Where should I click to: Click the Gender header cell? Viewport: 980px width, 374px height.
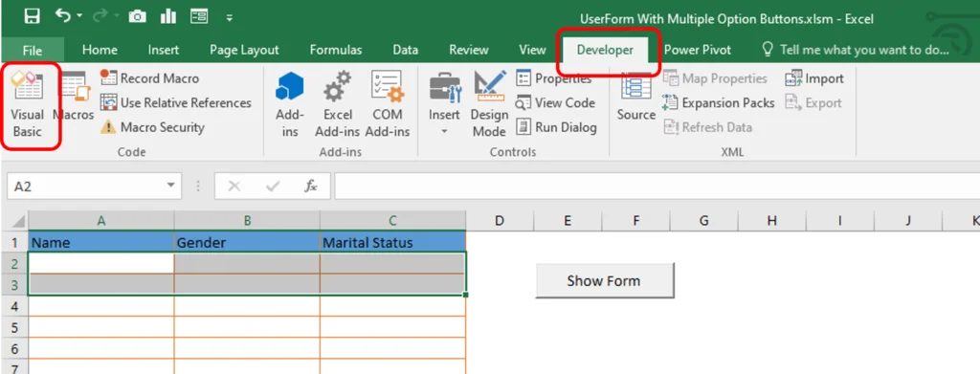[247, 242]
